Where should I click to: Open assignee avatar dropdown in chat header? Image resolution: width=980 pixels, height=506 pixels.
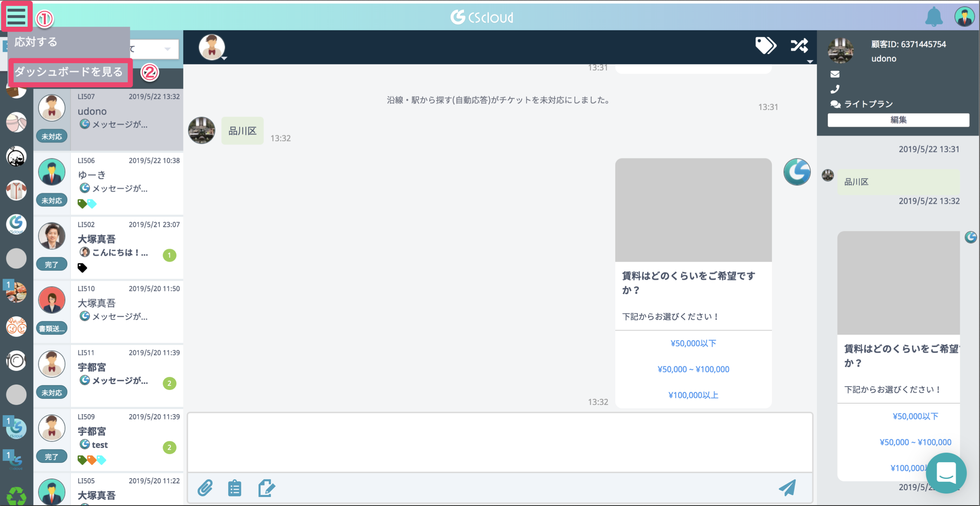212,47
